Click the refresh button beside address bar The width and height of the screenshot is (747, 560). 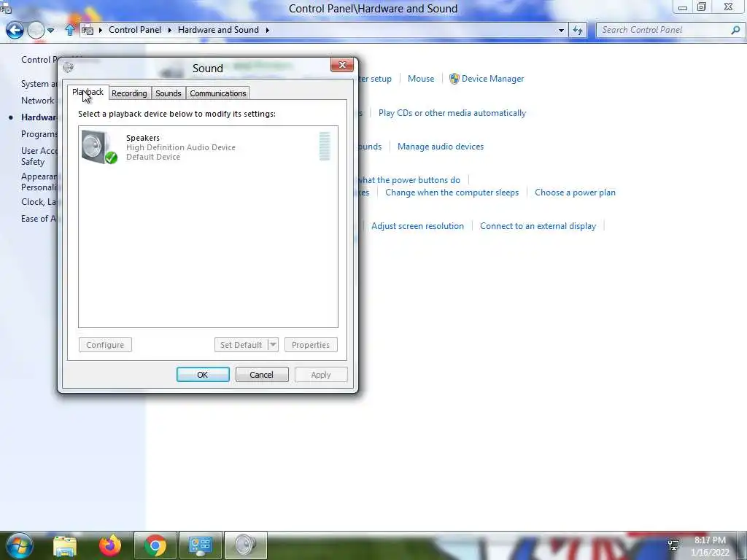(578, 30)
